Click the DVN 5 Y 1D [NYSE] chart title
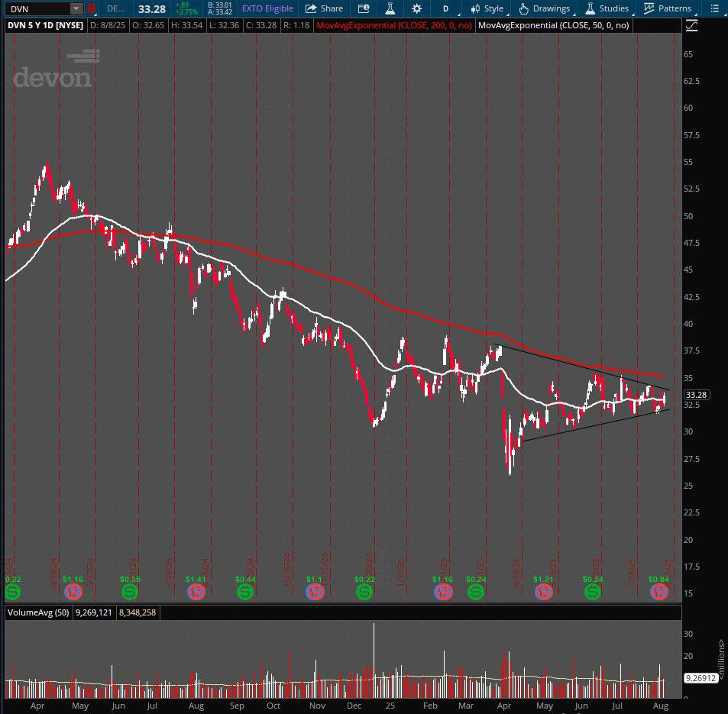 tap(46, 25)
